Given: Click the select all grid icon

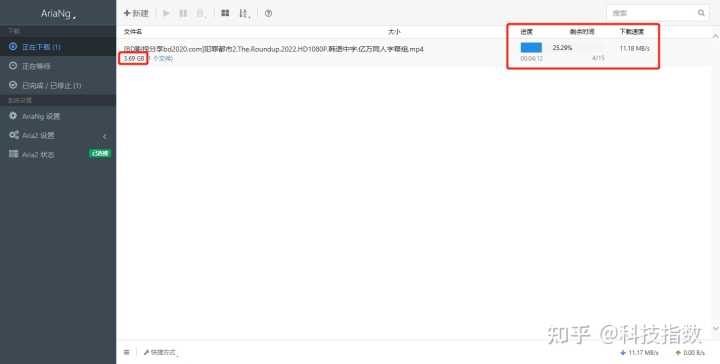Looking at the screenshot, I should (225, 13).
